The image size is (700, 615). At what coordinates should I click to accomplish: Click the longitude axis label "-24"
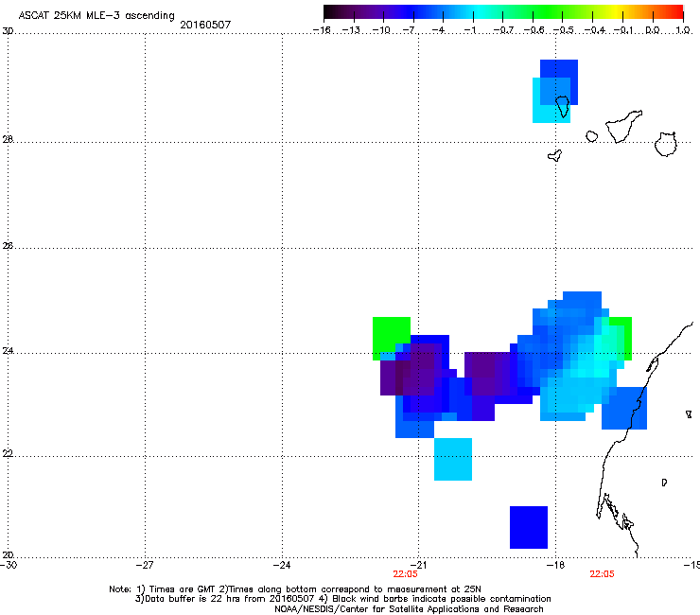(x=282, y=565)
